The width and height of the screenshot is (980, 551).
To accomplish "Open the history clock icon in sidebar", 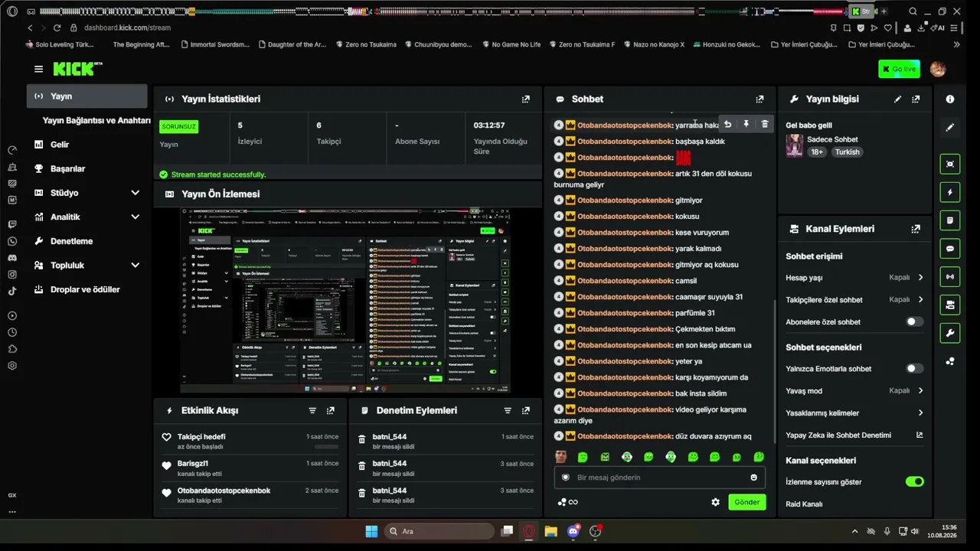I will (x=12, y=332).
